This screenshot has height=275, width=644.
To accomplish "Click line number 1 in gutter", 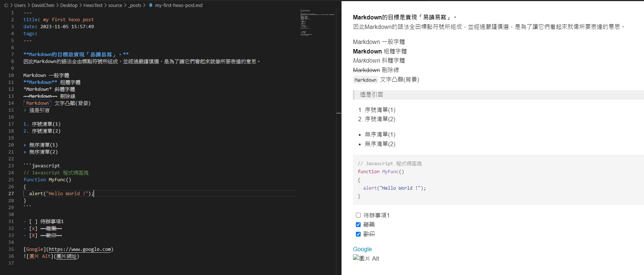I will [12, 13].
